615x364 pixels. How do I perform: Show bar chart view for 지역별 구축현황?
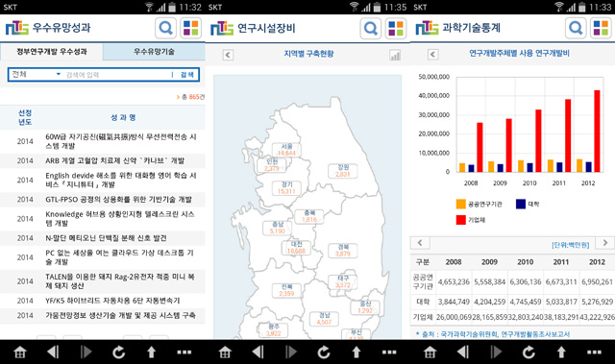(x=395, y=56)
